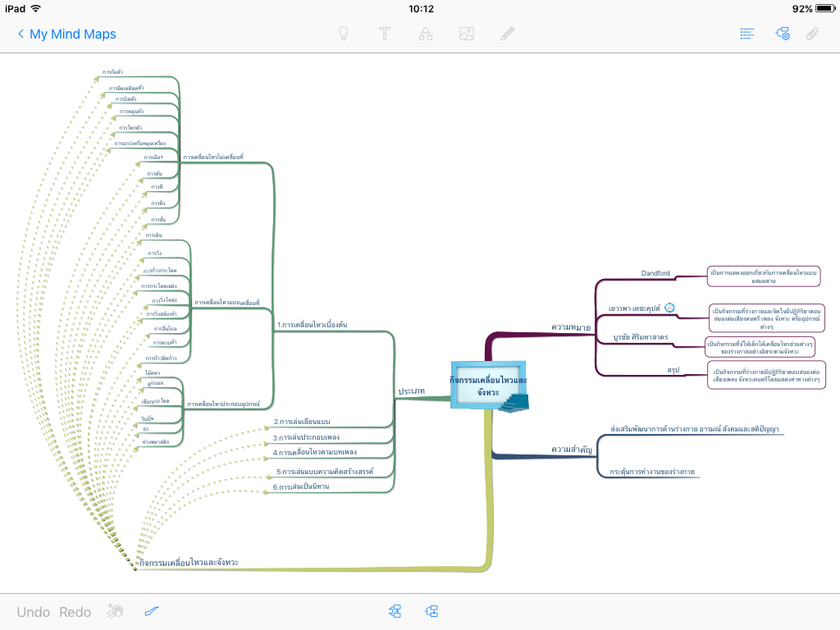This screenshot has width=840, height=630.
Task: Open the outline list view icon
Action: [x=746, y=34]
